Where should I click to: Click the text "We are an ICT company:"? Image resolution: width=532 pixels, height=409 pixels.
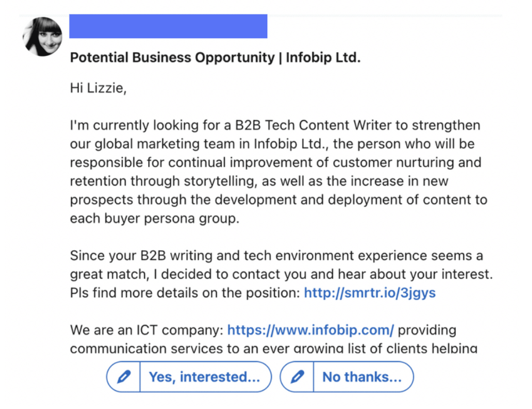tap(146, 330)
